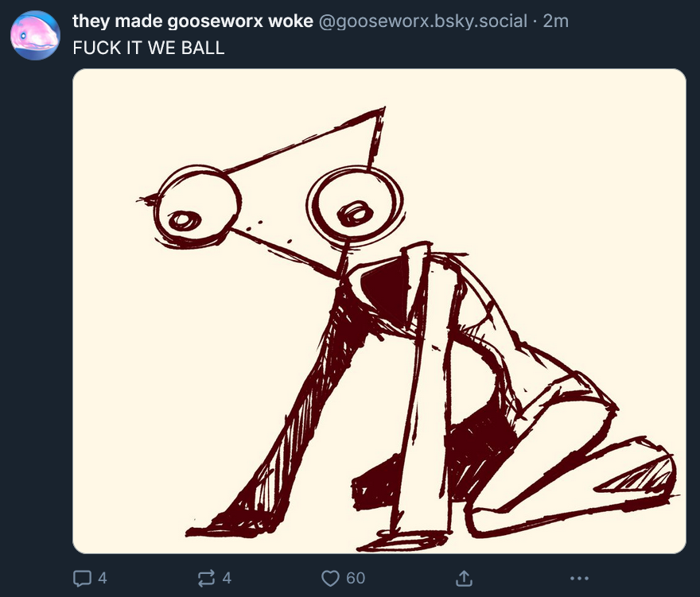Open the pink whale profile avatar

35,35
